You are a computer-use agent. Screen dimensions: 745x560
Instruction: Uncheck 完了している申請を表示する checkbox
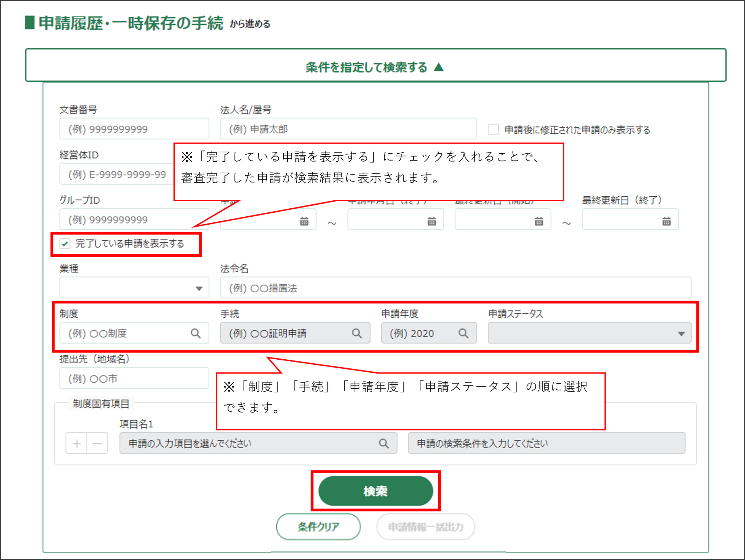65,243
